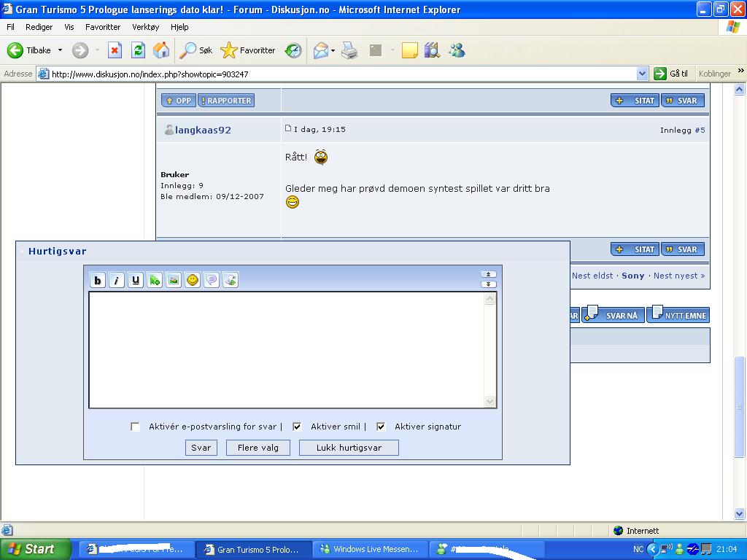
Task: Open the Mail button dropdown arrow
Action: click(x=333, y=50)
